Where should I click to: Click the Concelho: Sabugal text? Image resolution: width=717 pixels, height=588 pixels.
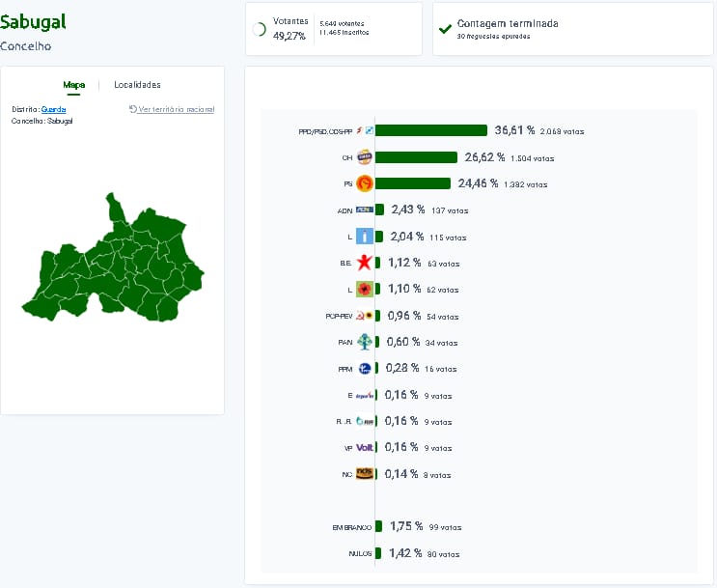[x=42, y=122]
